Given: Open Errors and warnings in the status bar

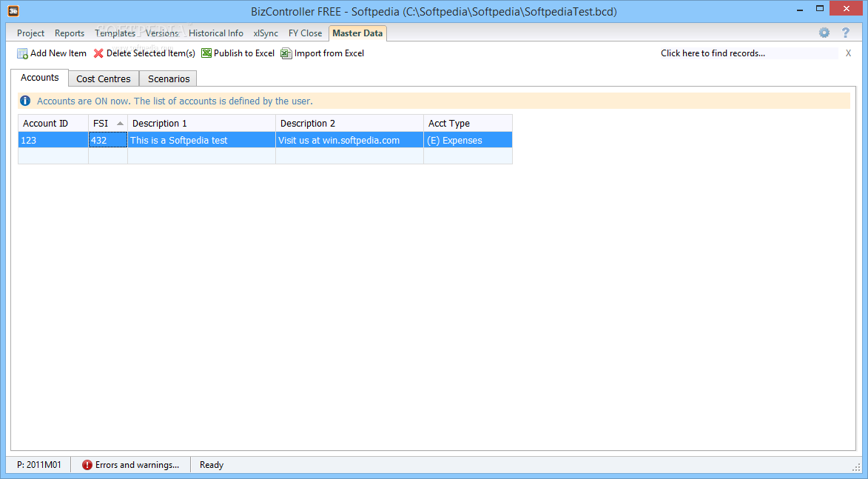Looking at the screenshot, I should (x=131, y=465).
